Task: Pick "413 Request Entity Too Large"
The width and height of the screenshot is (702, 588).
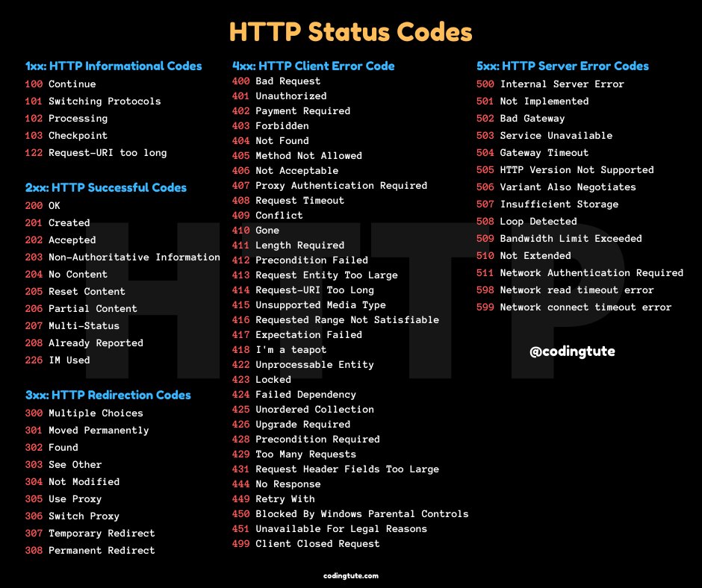Action: point(314,275)
